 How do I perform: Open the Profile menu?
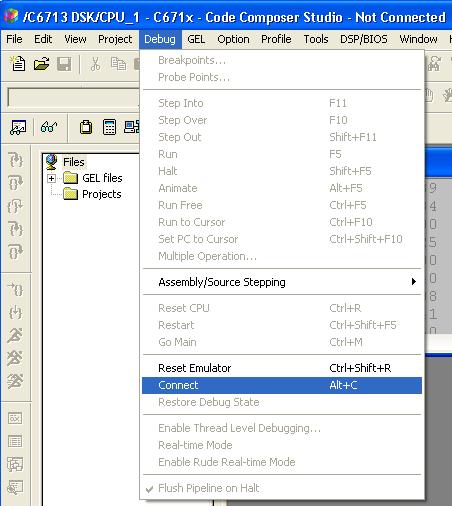(x=276, y=39)
